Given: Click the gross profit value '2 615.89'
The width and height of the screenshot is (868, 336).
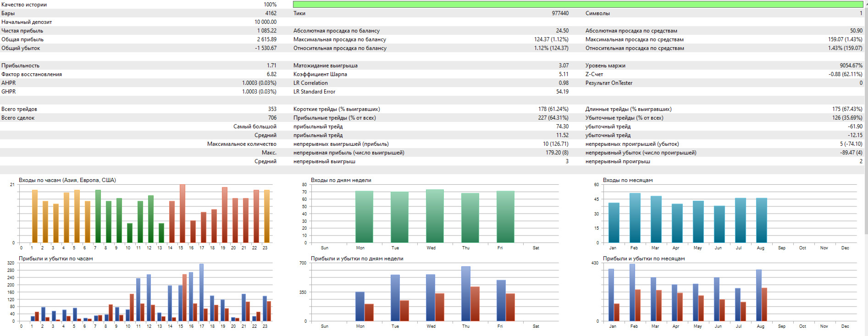Looking at the screenshot, I should [x=267, y=39].
